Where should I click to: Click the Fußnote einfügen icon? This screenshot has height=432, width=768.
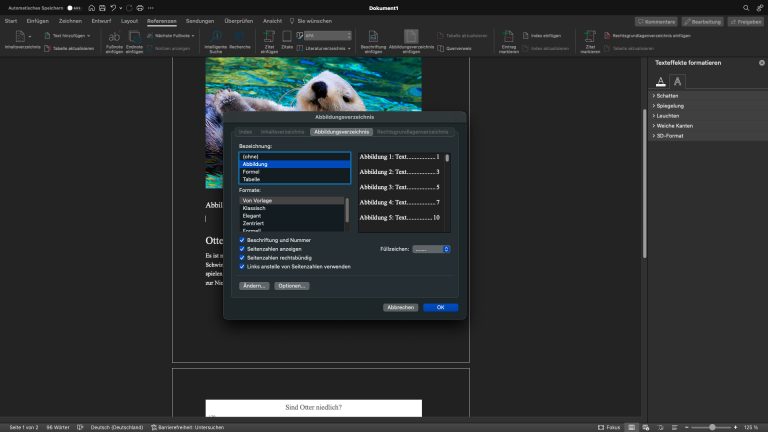click(114, 37)
